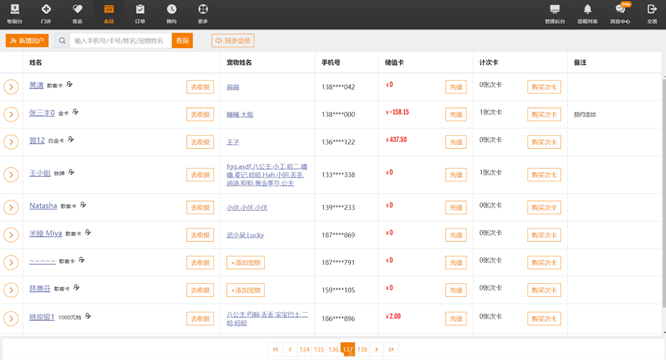Expand the ~~~~~ member row
Image resolution: width=666 pixels, height=360 pixels.
(11, 262)
